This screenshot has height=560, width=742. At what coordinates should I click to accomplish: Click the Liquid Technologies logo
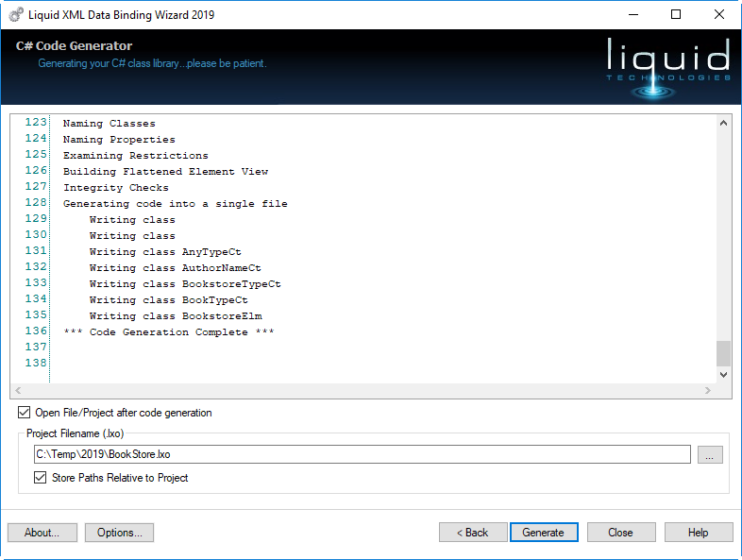click(x=669, y=65)
